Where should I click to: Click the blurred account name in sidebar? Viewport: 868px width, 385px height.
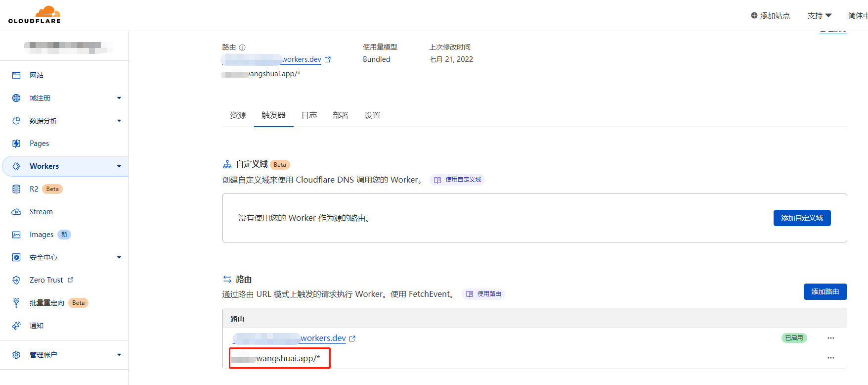tap(68, 47)
